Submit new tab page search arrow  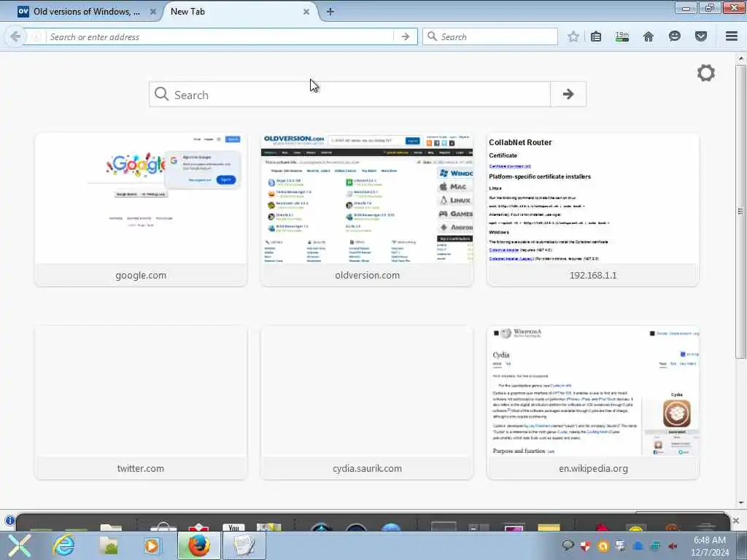568,94
